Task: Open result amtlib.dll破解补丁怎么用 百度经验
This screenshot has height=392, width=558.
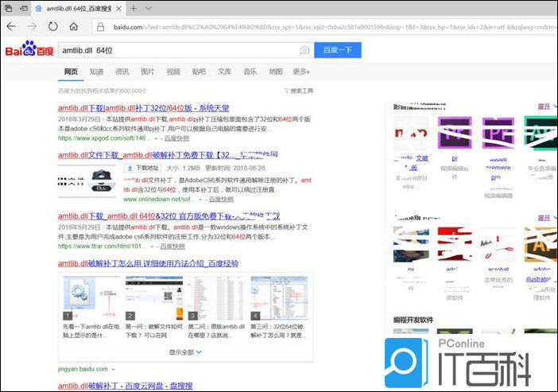Action: click(148, 263)
